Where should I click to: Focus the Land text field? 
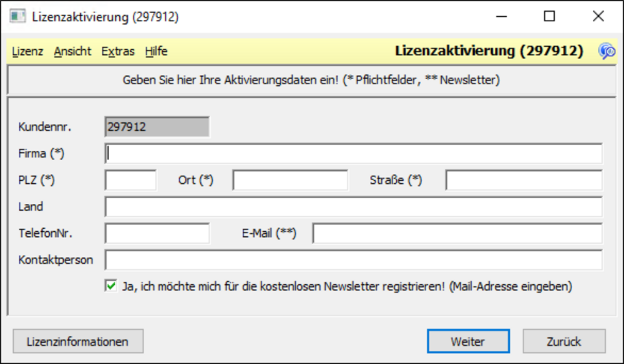point(354,207)
